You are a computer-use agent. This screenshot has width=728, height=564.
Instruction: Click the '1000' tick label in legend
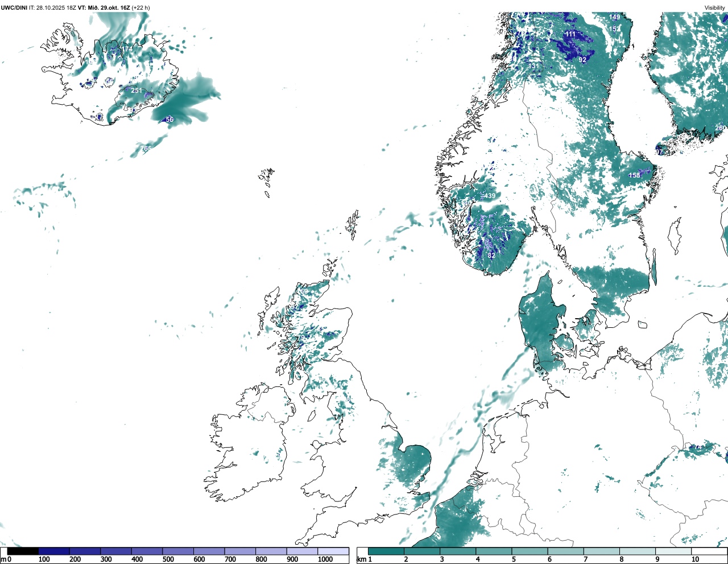click(x=325, y=559)
